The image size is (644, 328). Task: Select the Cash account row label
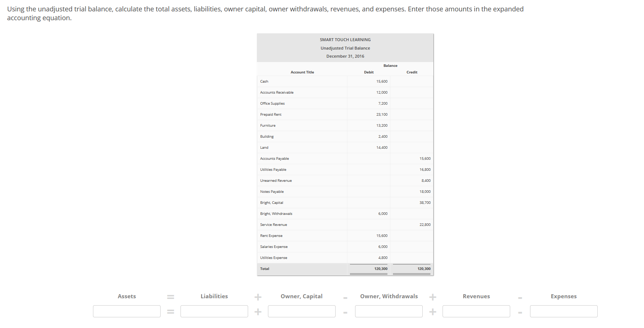[264, 82]
